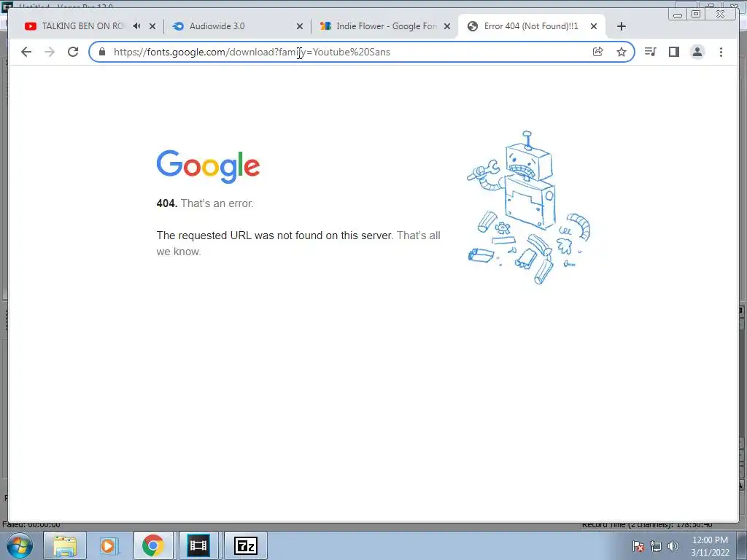Open the Chrome profile avatar

(697, 52)
